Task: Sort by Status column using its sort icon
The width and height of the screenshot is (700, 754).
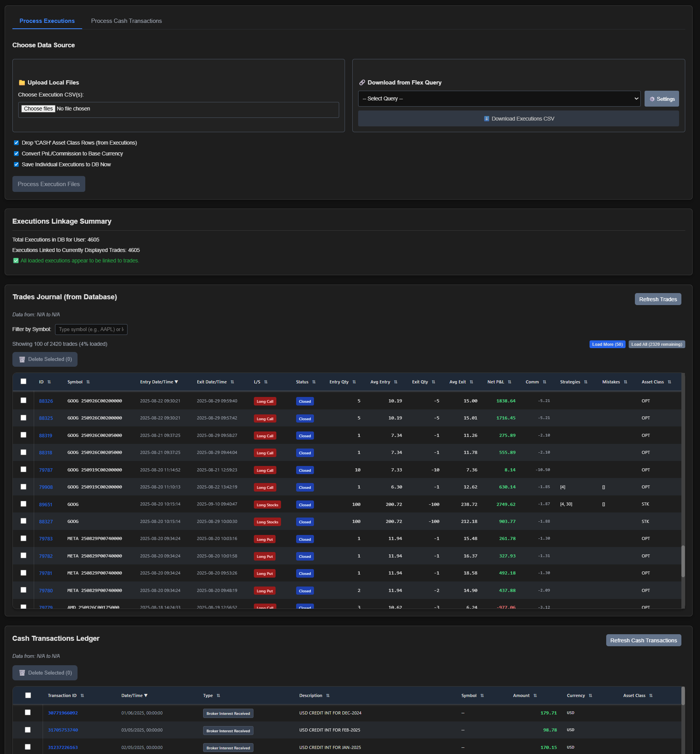Action: click(314, 382)
